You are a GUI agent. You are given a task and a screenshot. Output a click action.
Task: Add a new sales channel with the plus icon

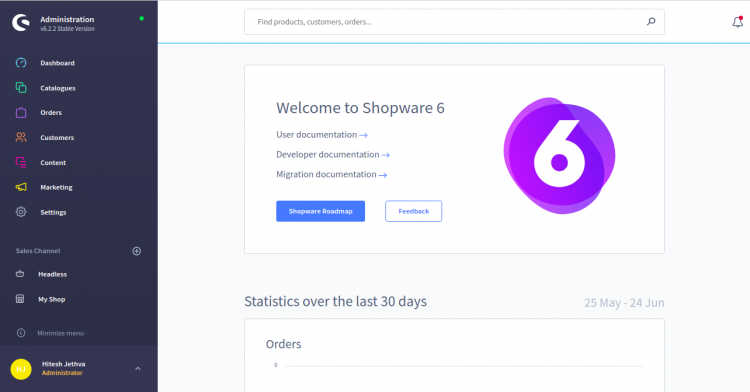click(x=137, y=251)
